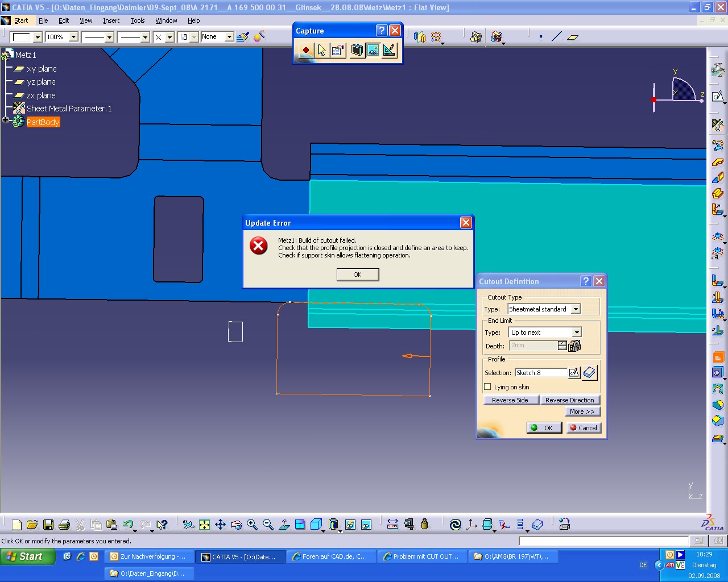
Task: Click the Capture record button
Action: [x=305, y=51]
